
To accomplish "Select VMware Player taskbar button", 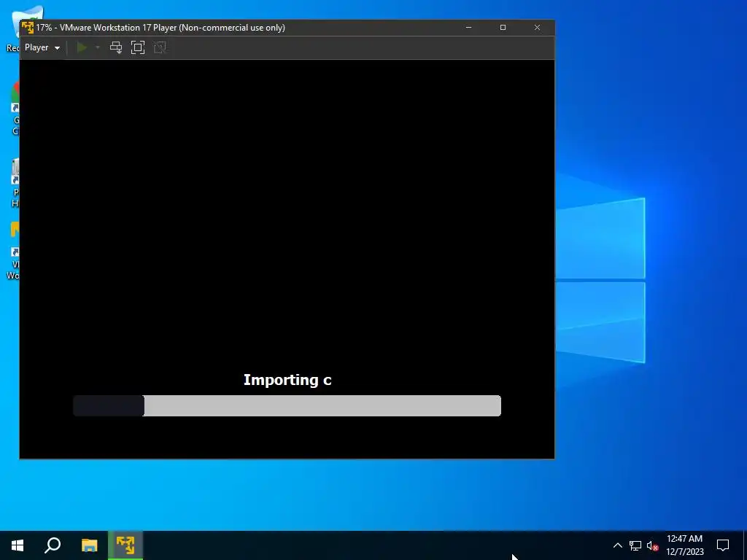I will coord(125,545).
